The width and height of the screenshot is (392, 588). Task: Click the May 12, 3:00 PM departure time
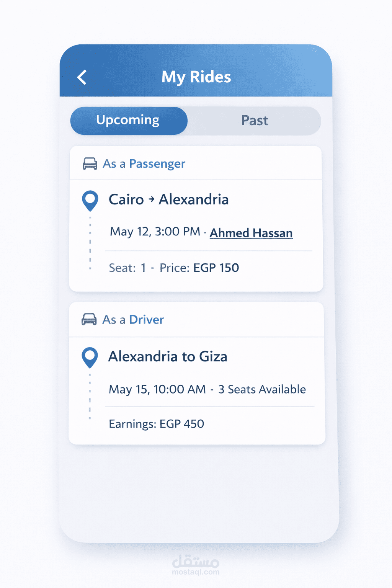pos(155,232)
